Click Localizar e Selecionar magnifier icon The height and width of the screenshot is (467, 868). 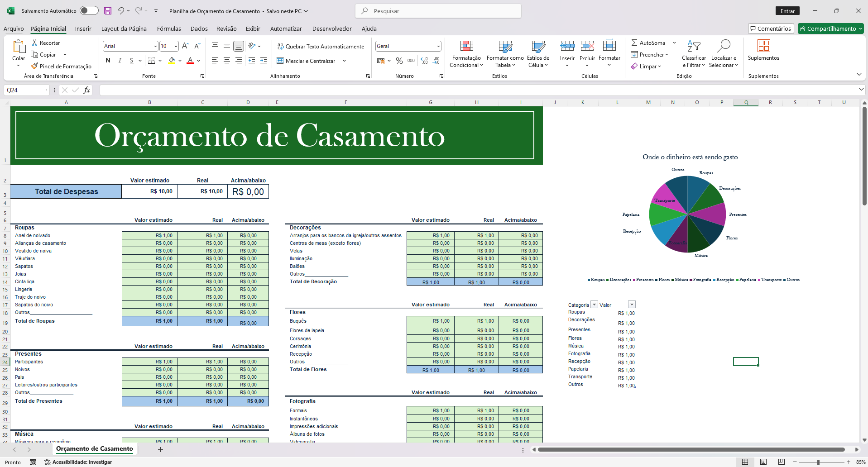(724, 46)
